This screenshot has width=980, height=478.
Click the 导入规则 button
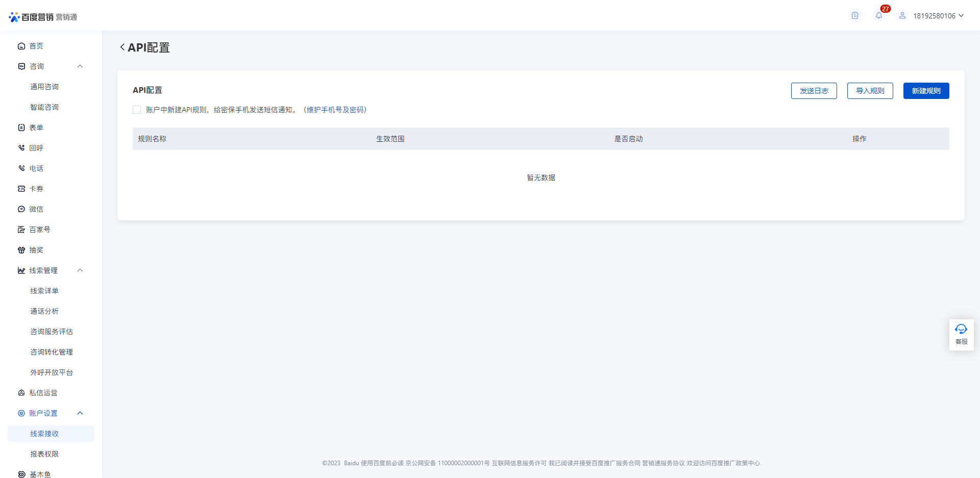[870, 91]
